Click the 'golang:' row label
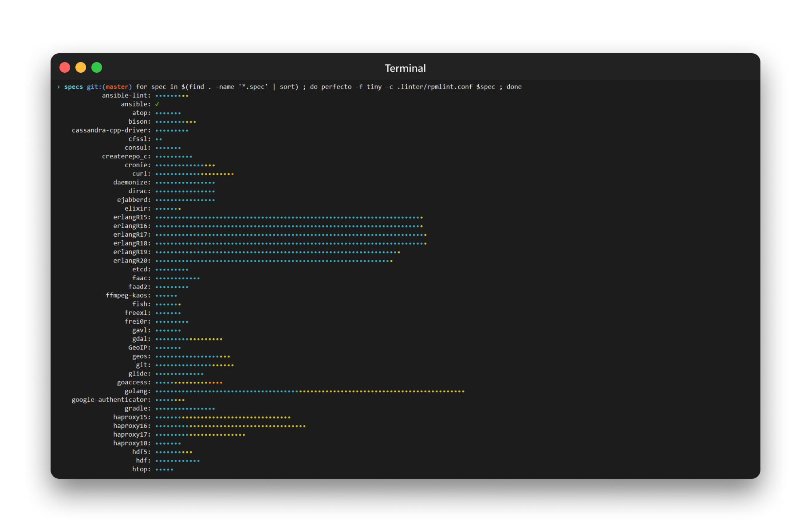 tap(138, 391)
